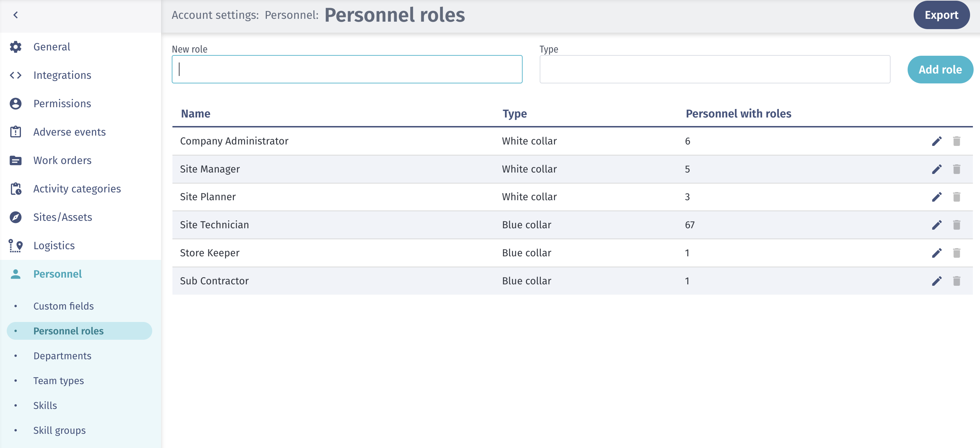Screen dimensions: 980x448
Task: Open the Type dropdown field
Action: (715, 69)
